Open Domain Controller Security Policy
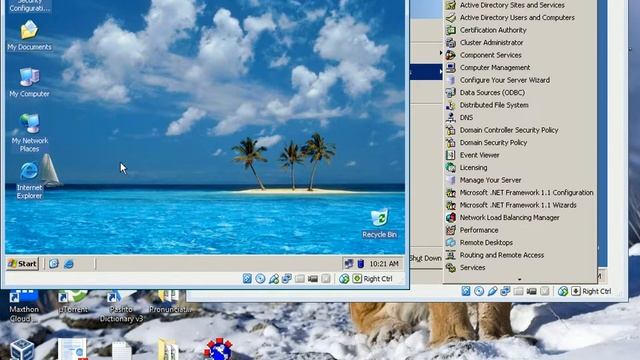 (520, 130)
